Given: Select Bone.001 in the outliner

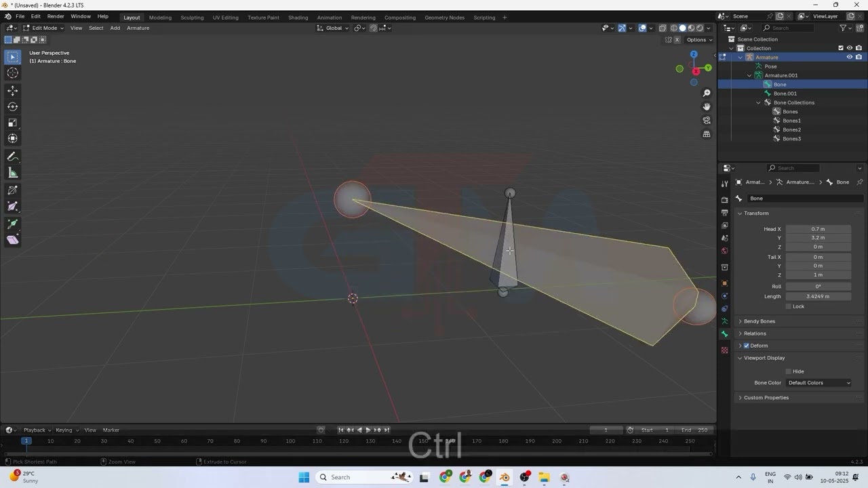Looking at the screenshot, I should pos(785,94).
